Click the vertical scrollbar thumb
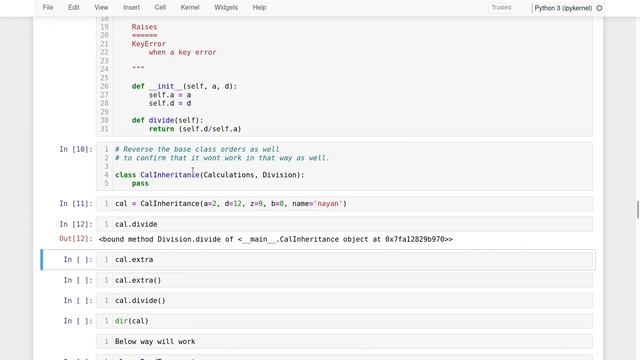 point(638,209)
